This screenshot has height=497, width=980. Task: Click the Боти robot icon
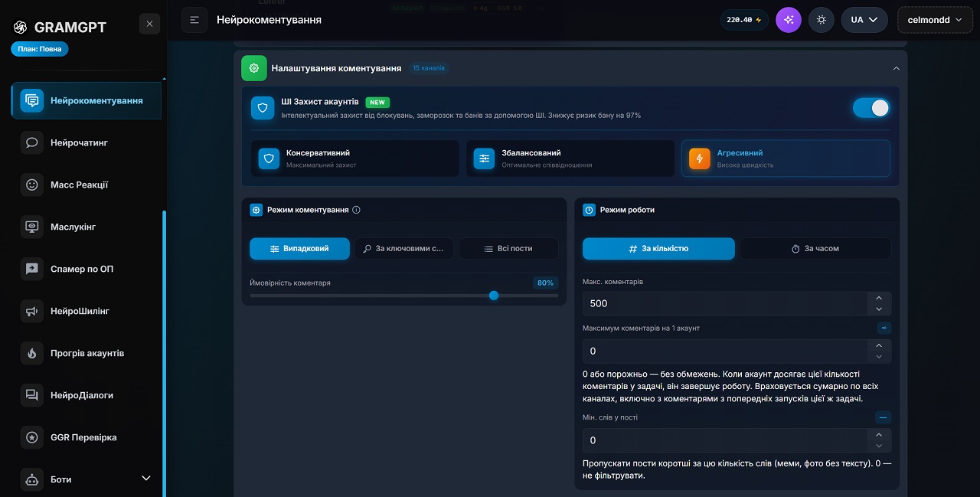click(x=32, y=479)
